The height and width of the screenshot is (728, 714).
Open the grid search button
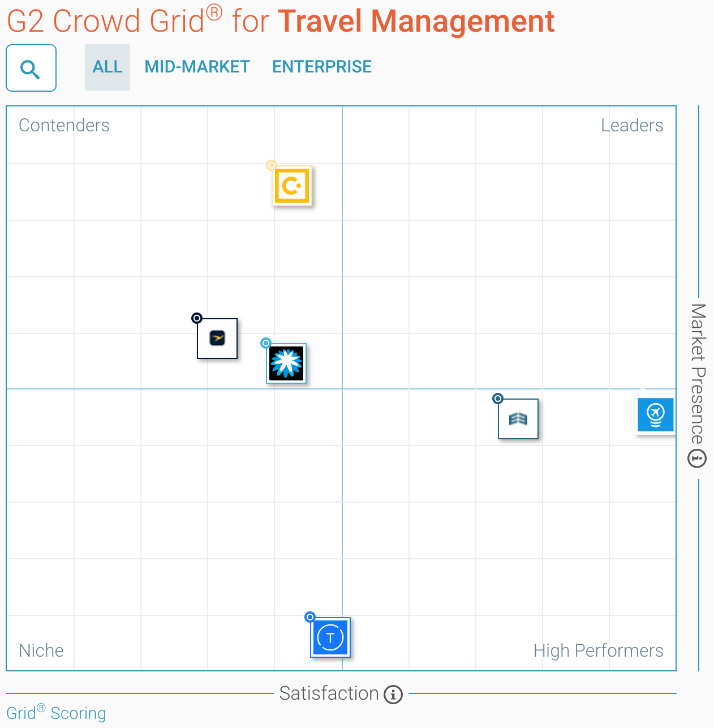pos(31,68)
